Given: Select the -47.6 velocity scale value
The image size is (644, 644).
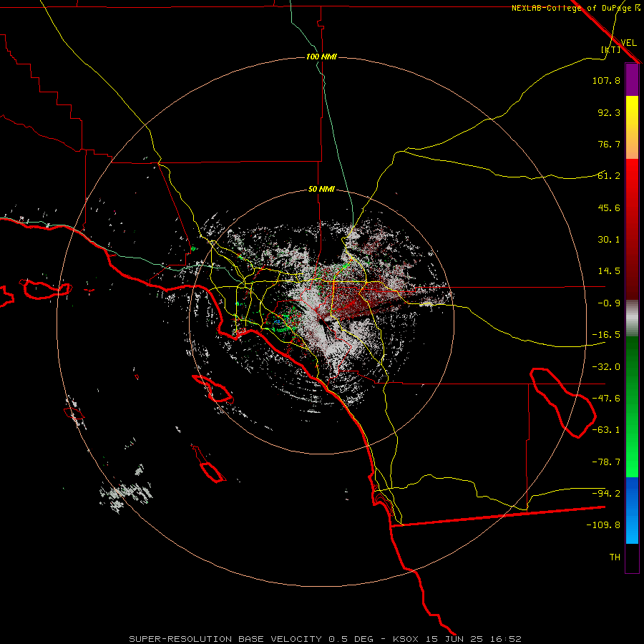Looking at the screenshot, I should click(x=606, y=399).
